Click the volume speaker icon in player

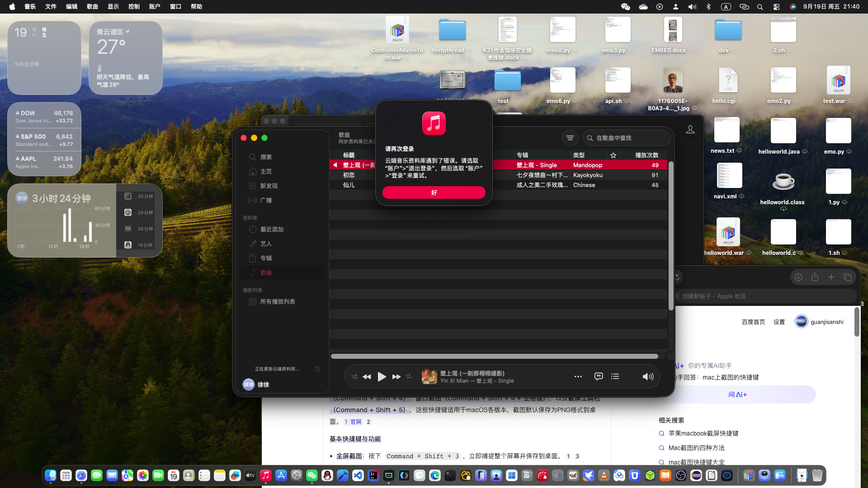[x=647, y=376]
